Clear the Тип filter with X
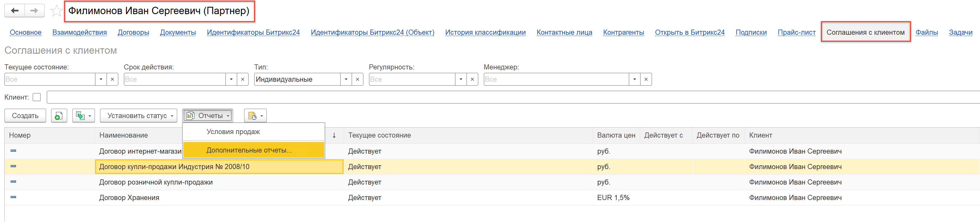The width and height of the screenshot is (980, 222). coord(357,79)
